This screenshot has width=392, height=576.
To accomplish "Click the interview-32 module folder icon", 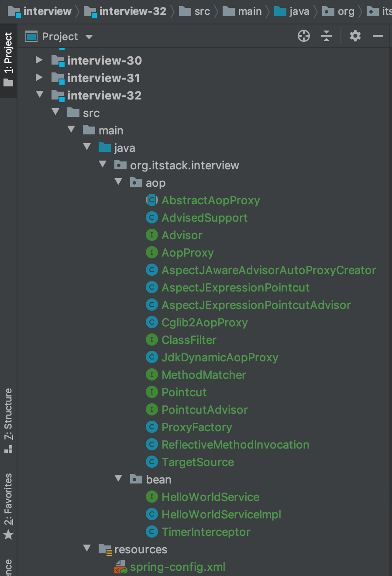I will [x=58, y=95].
